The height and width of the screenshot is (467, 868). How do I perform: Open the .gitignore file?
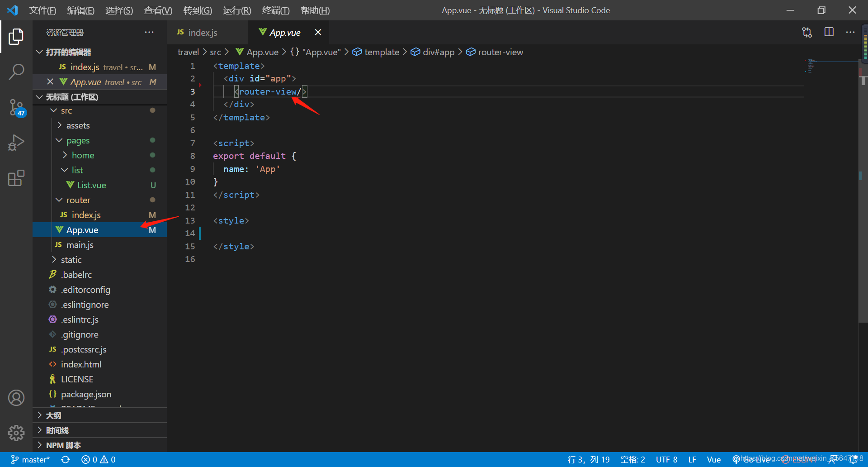99,334
